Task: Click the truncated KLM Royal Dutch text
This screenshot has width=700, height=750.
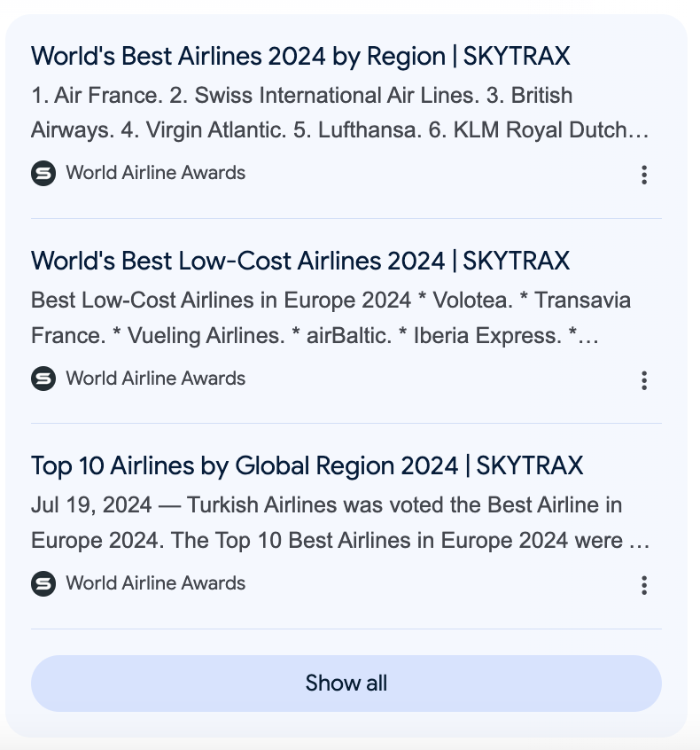Action: [551, 130]
